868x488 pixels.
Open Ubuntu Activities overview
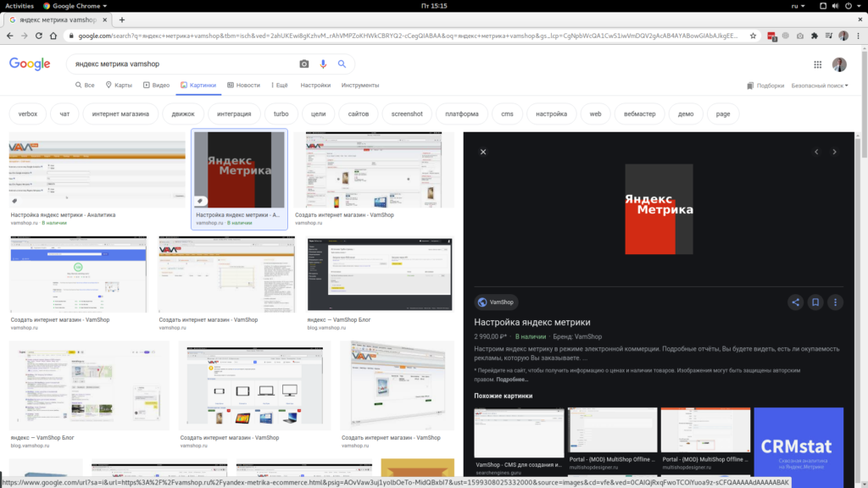pos(19,6)
